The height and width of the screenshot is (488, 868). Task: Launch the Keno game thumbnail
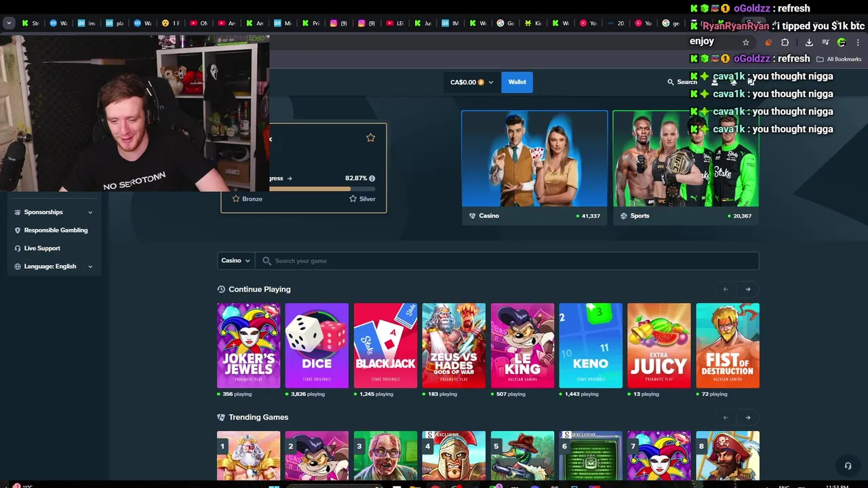(x=591, y=346)
